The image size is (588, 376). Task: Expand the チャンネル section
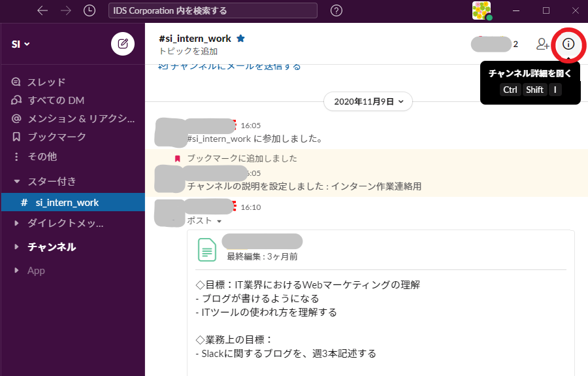coord(16,247)
